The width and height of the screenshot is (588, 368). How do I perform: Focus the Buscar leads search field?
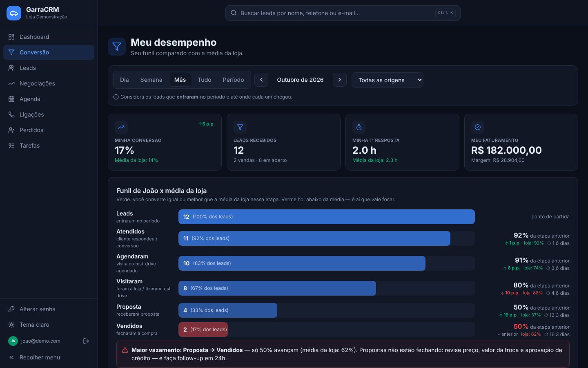click(343, 13)
